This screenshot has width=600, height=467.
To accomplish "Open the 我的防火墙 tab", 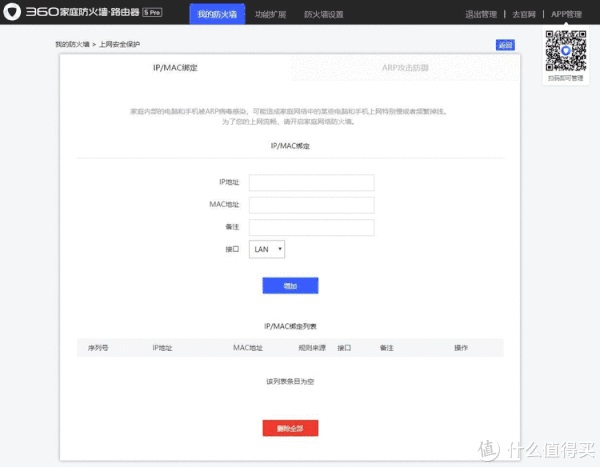I will coord(217,14).
